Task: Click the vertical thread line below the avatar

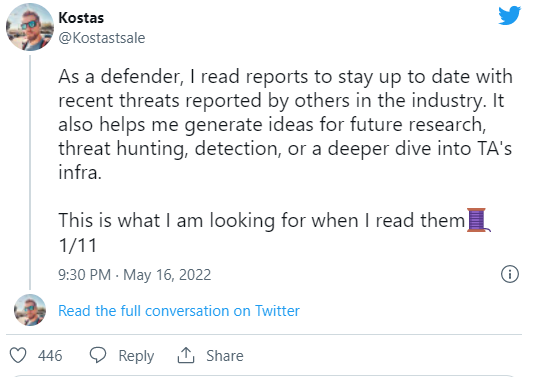Action: click(30, 173)
